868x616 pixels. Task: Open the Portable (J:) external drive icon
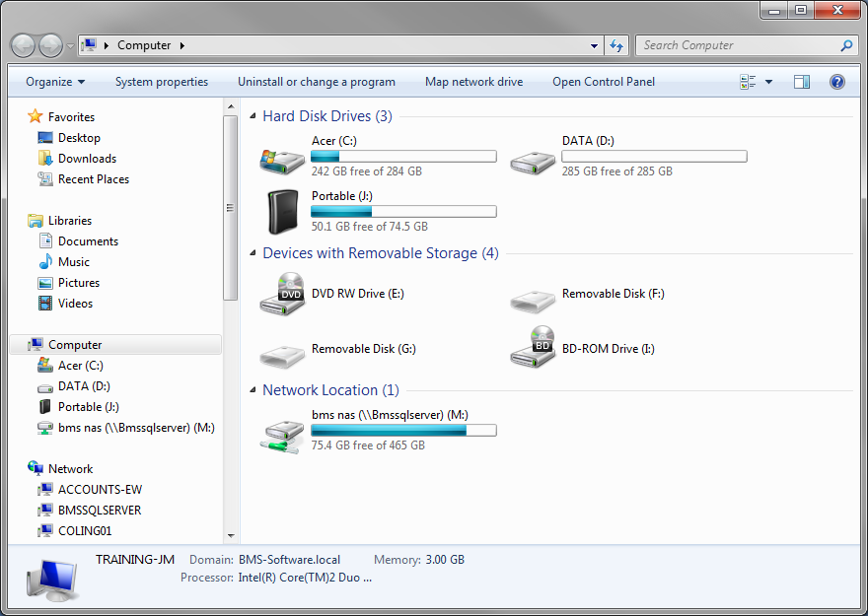click(x=282, y=212)
